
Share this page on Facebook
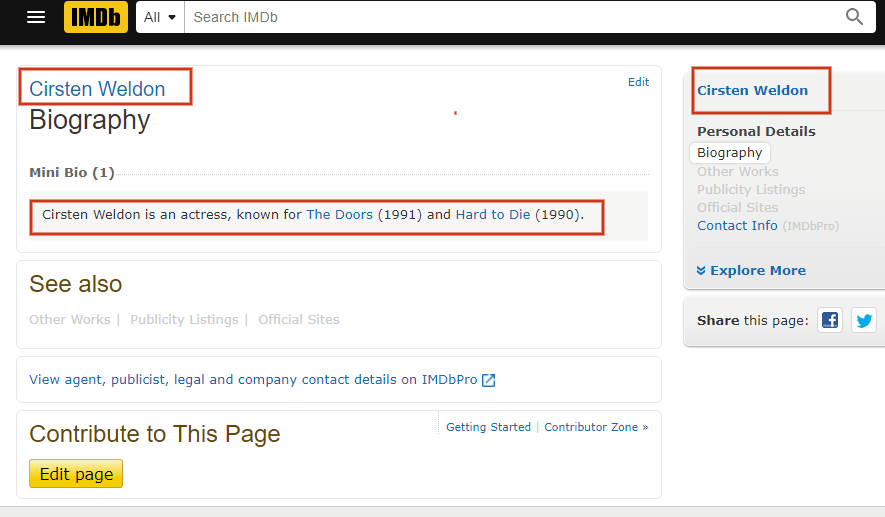pos(830,321)
